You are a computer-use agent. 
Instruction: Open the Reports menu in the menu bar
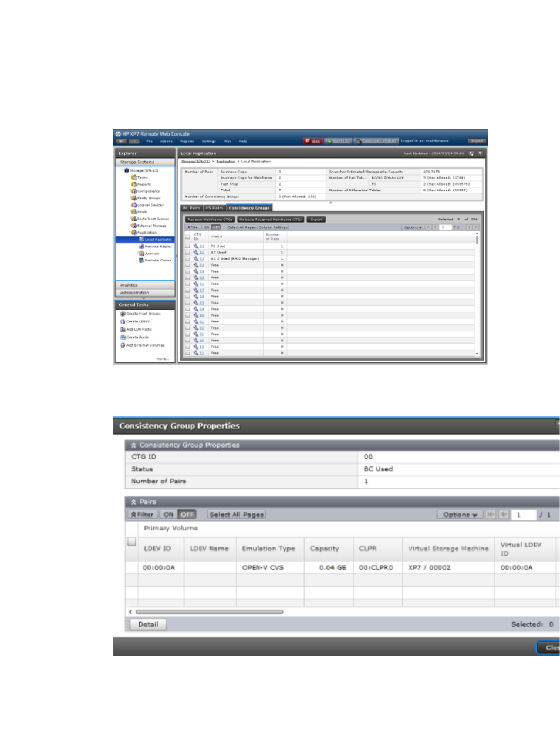coord(187,141)
